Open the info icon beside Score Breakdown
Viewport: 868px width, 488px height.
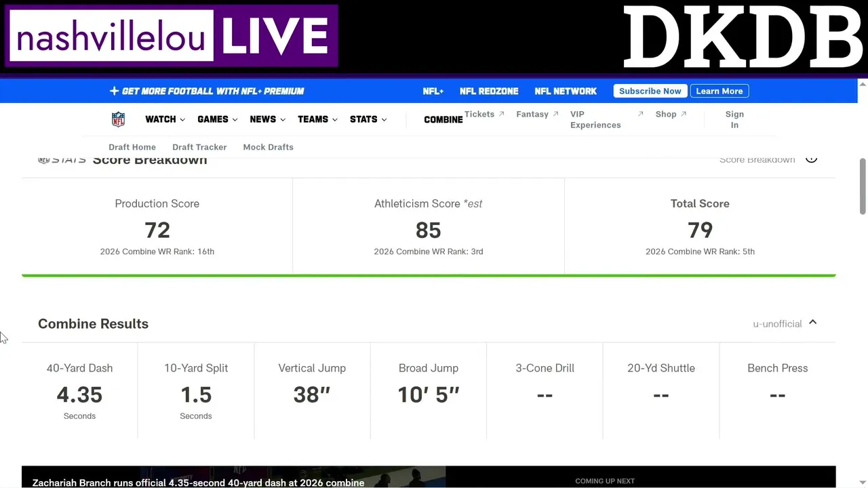tap(811, 159)
